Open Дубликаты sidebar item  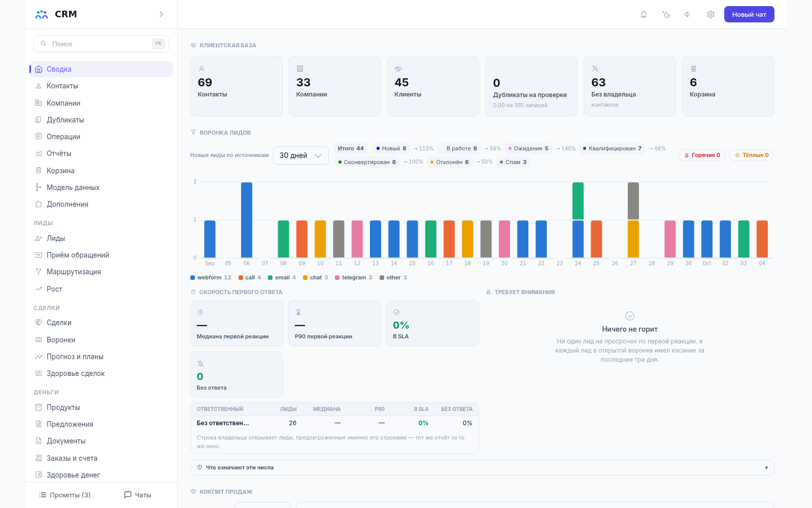(x=101, y=120)
